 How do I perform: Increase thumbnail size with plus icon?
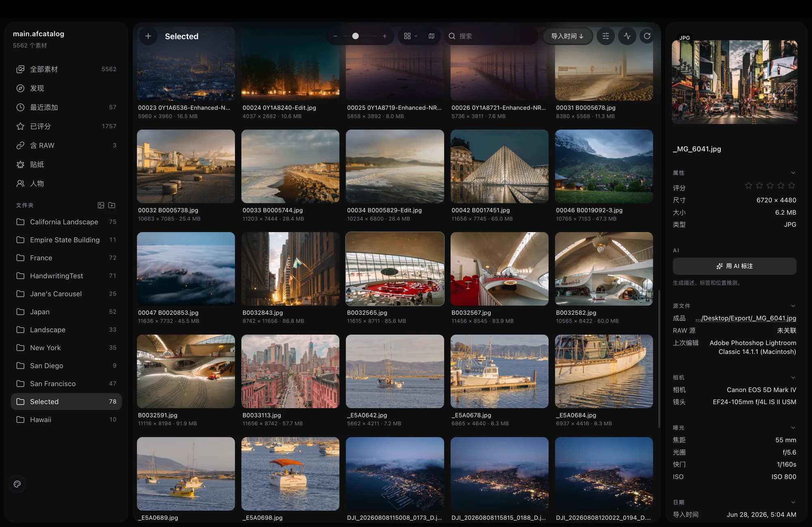coord(384,36)
